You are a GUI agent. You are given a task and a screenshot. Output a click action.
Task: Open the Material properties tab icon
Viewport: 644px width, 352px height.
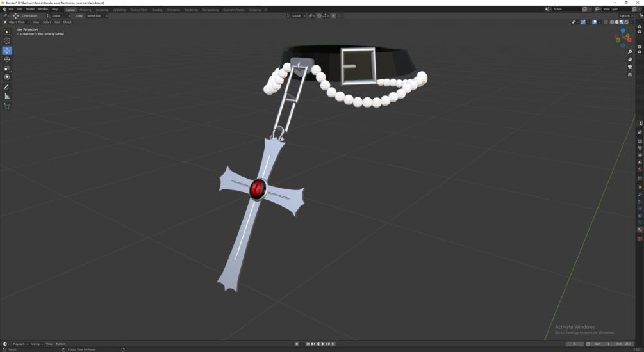pos(640,230)
